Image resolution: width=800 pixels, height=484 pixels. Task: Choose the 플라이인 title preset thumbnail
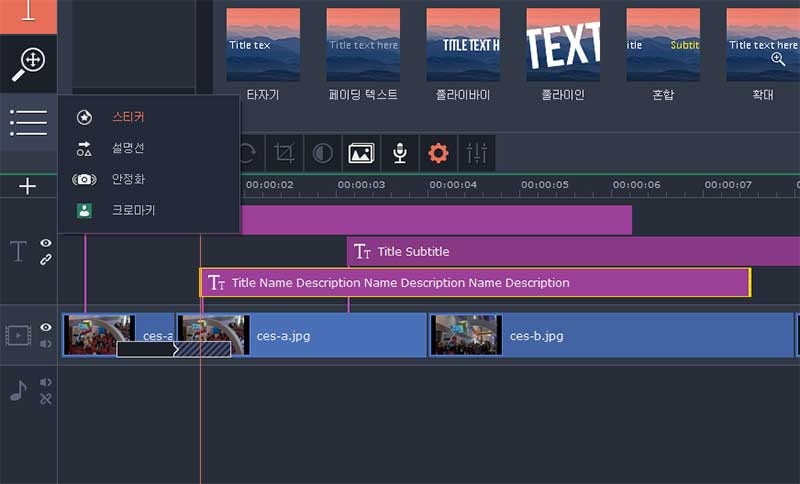[563, 45]
